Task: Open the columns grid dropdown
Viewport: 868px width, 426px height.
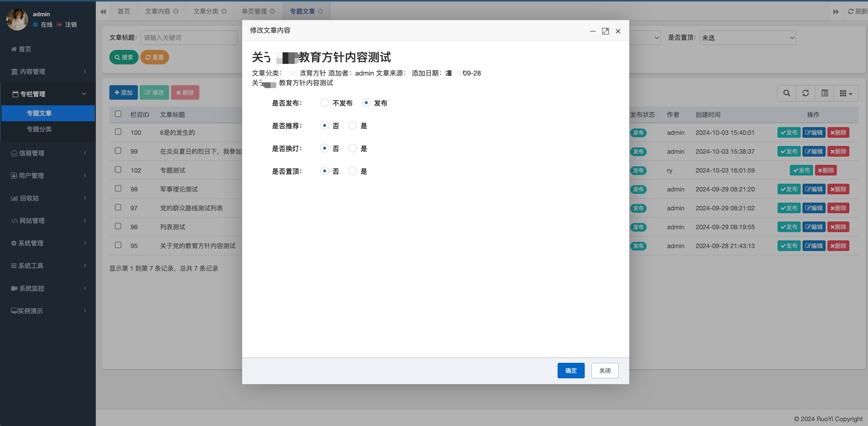Action: tap(846, 93)
